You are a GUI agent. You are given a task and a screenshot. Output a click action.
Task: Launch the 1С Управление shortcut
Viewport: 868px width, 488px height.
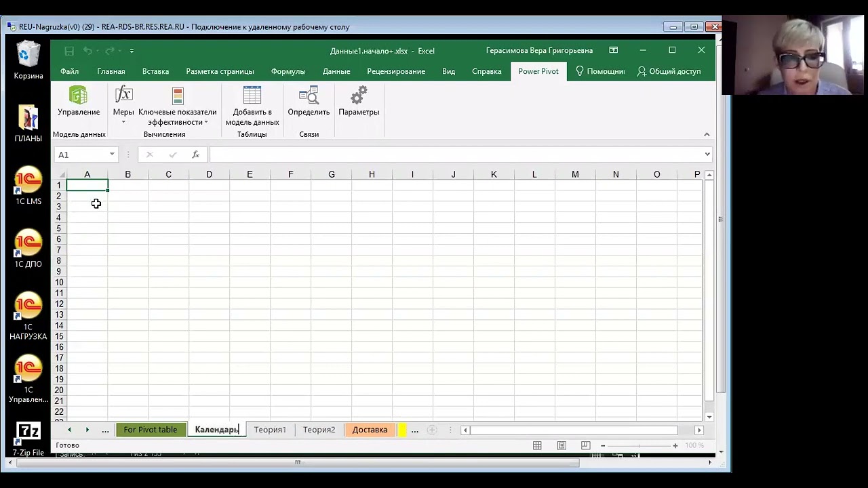pyautogui.click(x=28, y=380)
